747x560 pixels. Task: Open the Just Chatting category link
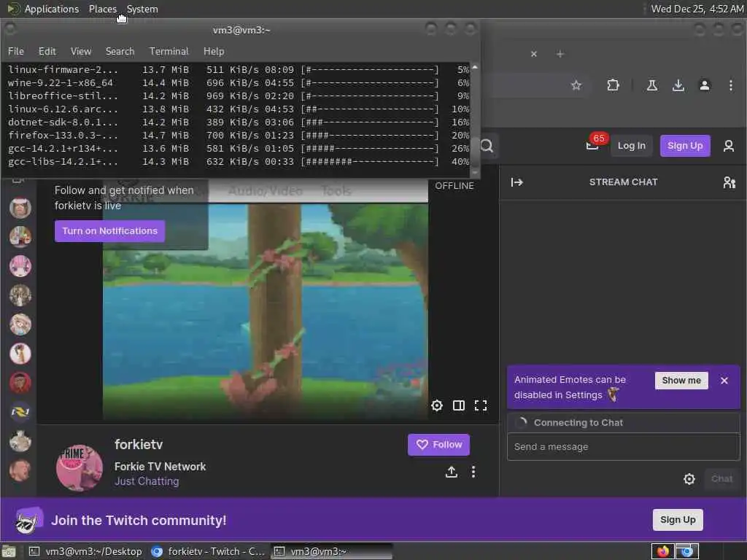(x=147, y=481)
